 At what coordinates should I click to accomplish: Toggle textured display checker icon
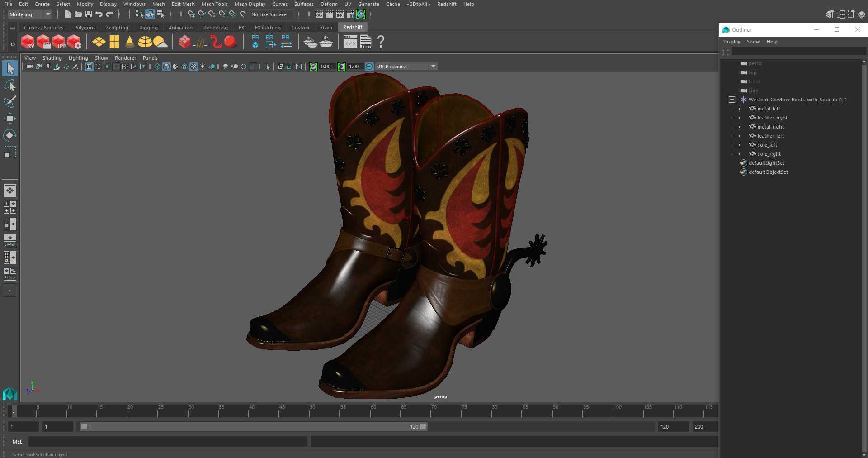(x=193, y=67)
